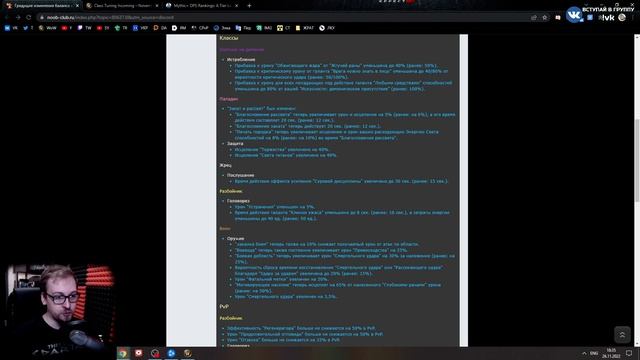The width and height of the screenshot is (640, 360).
Task: Bookmark this page with the star icon
Action: [x=544, y=18]
